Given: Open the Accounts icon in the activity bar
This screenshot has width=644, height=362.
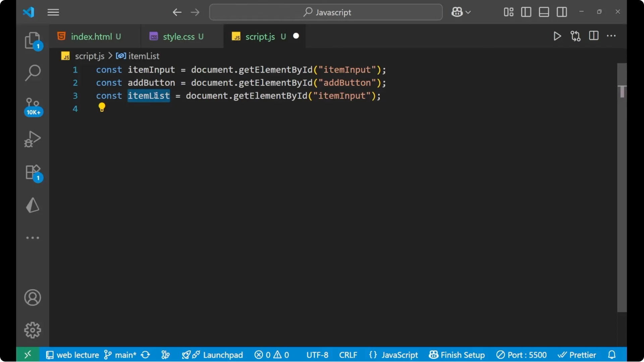Looking at the screenshot, I should [33, 298].
